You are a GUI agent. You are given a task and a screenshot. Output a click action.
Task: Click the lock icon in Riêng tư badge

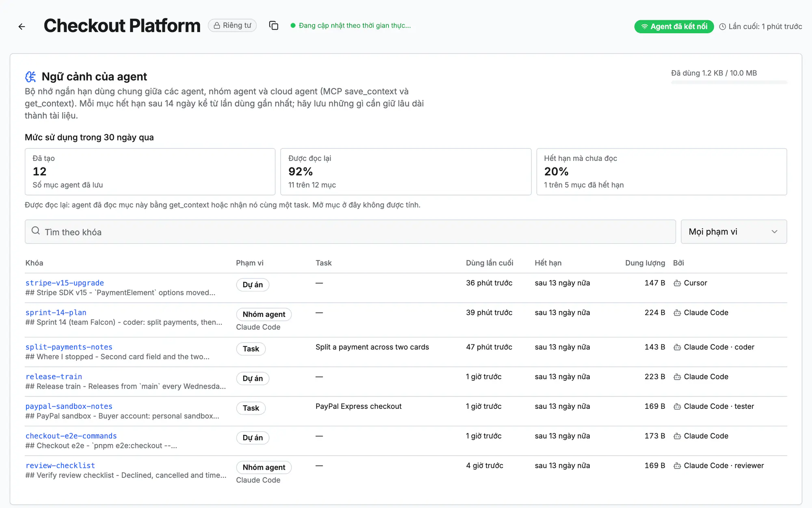pos(217,26)
